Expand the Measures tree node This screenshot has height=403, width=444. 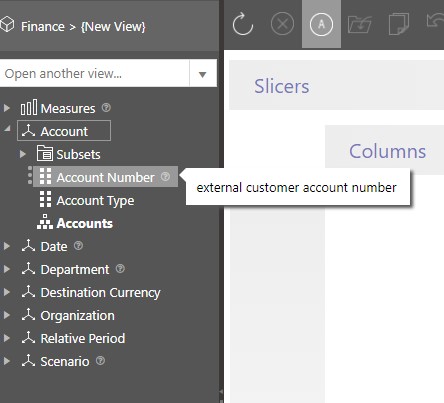pyautogui.click(x=6, y=108)
